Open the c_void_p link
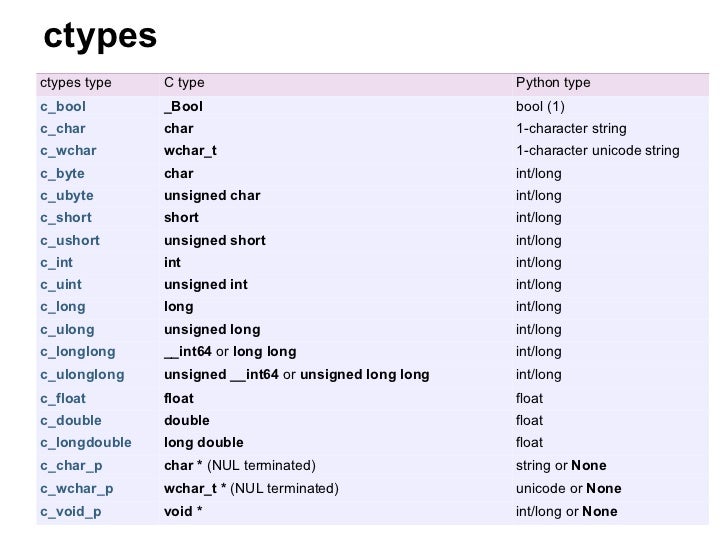 point(71,512)
